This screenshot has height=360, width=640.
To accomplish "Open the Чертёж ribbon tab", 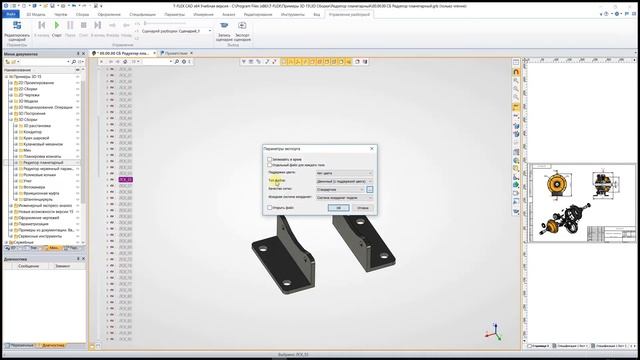I will 60,14.
